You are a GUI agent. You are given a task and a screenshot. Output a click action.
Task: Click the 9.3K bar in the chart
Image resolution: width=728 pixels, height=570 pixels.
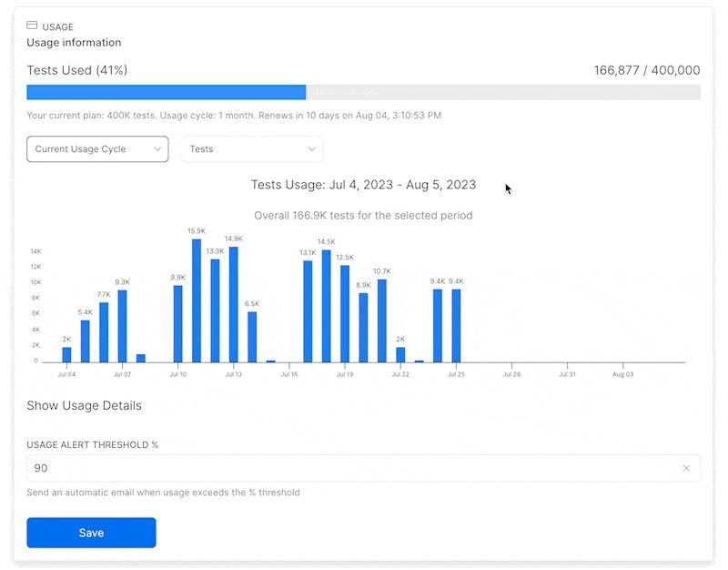click(x=123, y=326)
